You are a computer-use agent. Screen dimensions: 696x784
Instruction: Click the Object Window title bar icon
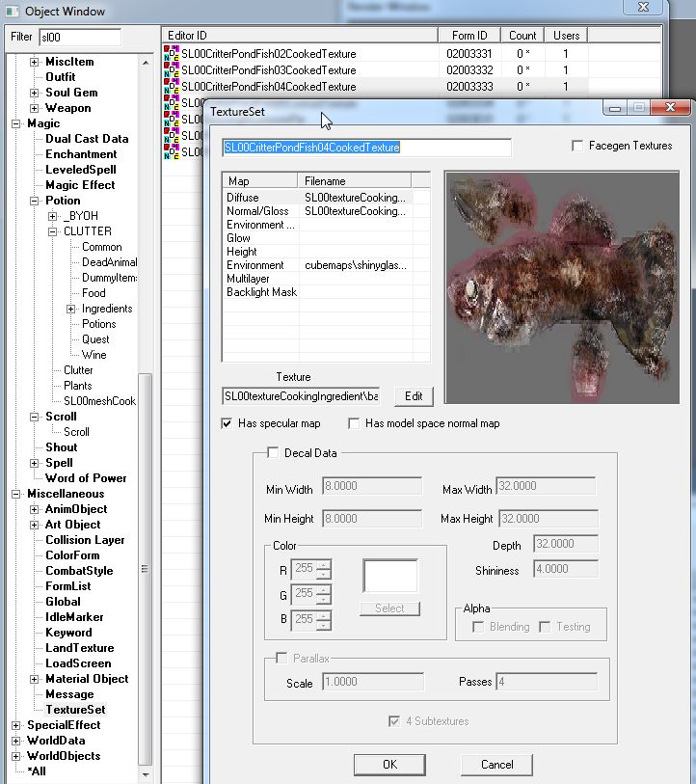(x=12, y=11)
